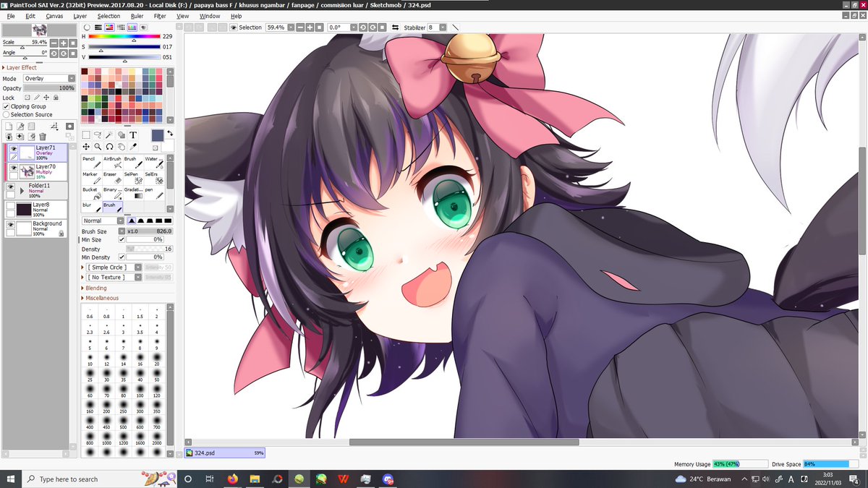Open the File menu
This screenshot has width=868, height=488.
coord(10,15)
